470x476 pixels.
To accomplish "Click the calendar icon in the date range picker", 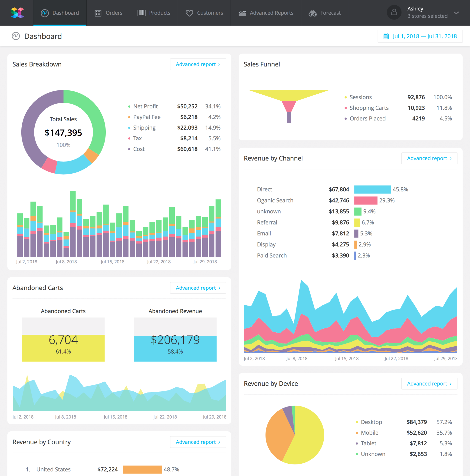I will pos(387,36).
